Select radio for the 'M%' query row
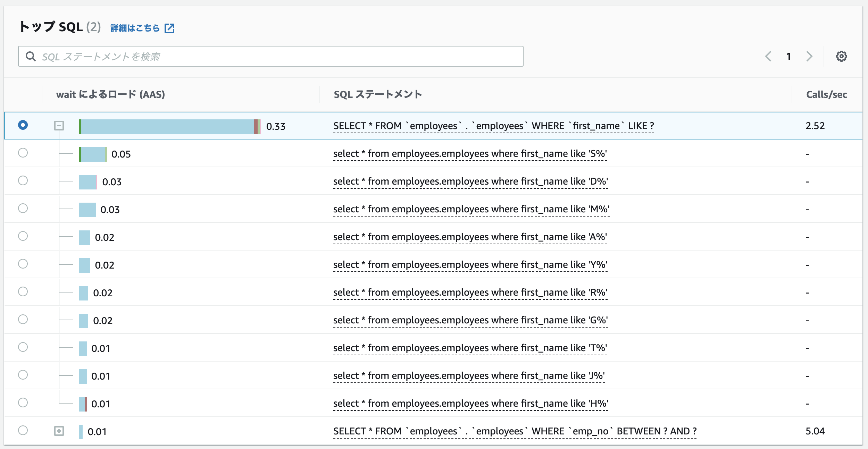The height and width of the screenshot is (449, 868). click(23, 209)
